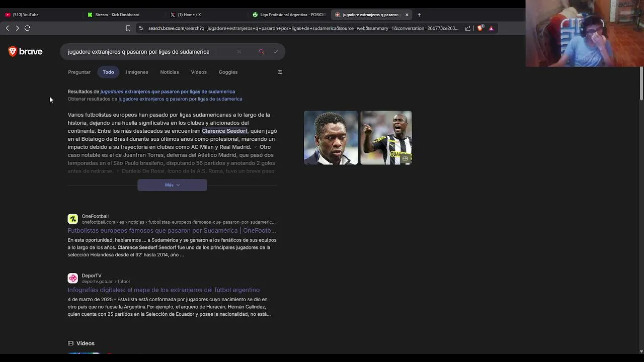
Task: Click the checkmark icon in the search box
Action: (x=276, y=51)
